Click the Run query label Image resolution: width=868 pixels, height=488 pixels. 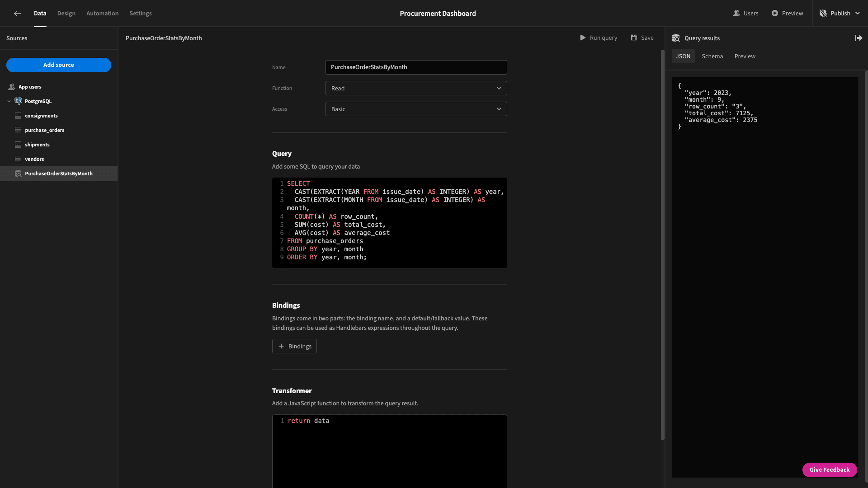point(604,38)
